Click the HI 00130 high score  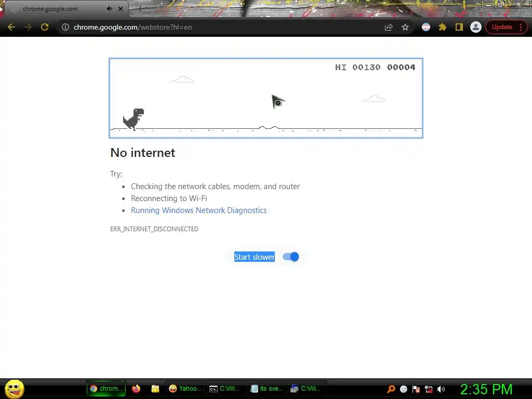[x=358, y=67]
